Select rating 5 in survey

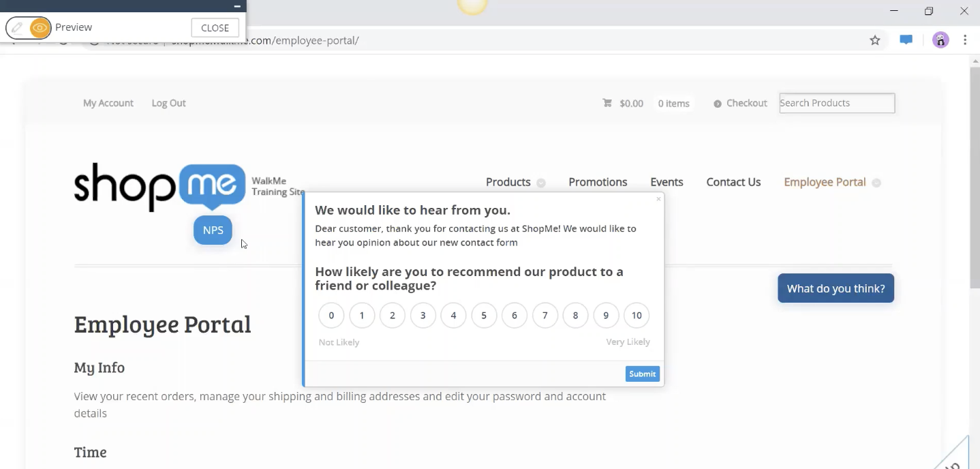pos(484,315)
